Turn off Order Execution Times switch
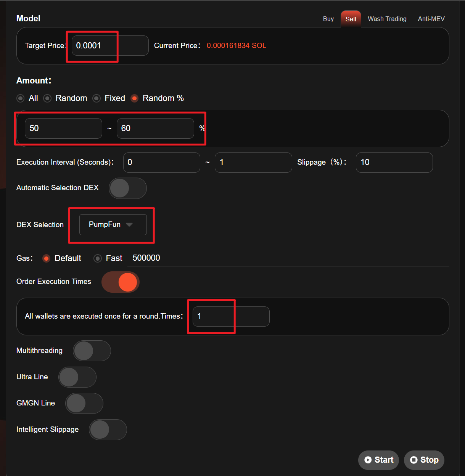 tap(121, 282)
